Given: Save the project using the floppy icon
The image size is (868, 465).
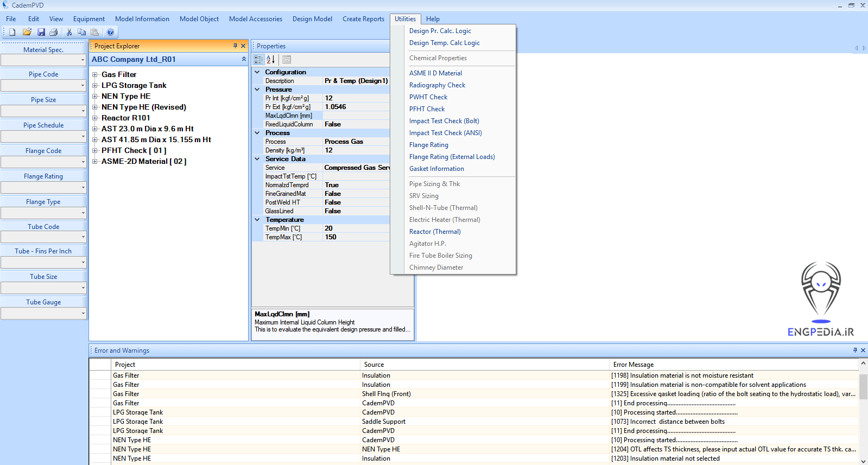Looking at the screenshot, I should (x=41, y=32).
